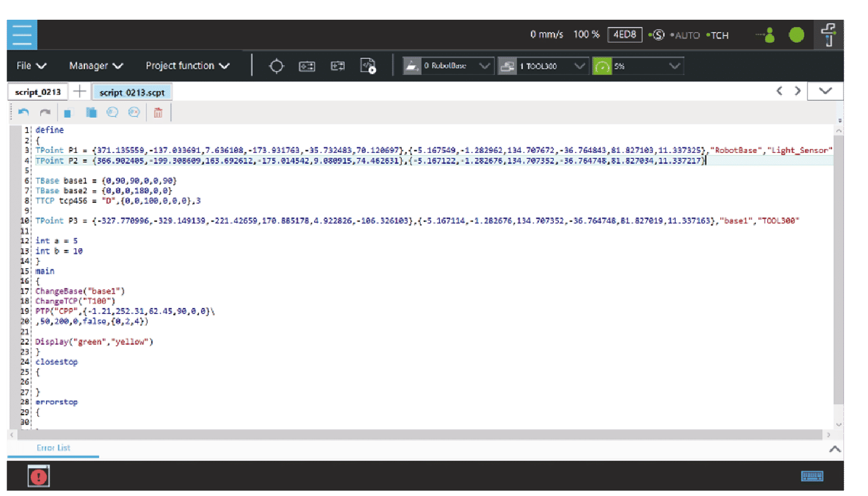Open the Project function menu
This screenshot has width=868, height=496.
(x=187, y=66)
